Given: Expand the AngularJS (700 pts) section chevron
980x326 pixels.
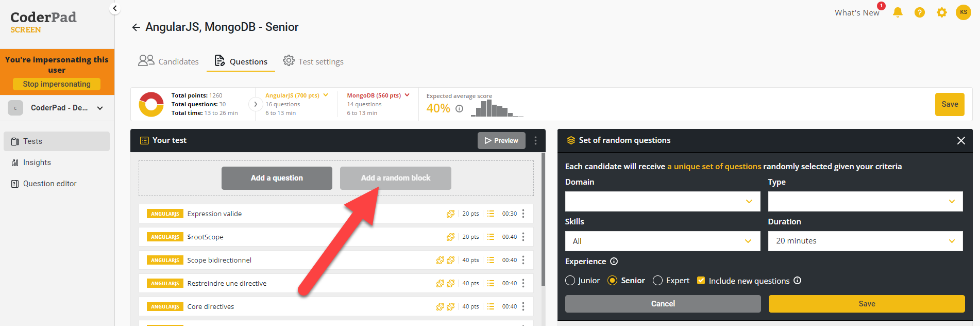Looking at the screenshot, I should (x=326, y=95).
